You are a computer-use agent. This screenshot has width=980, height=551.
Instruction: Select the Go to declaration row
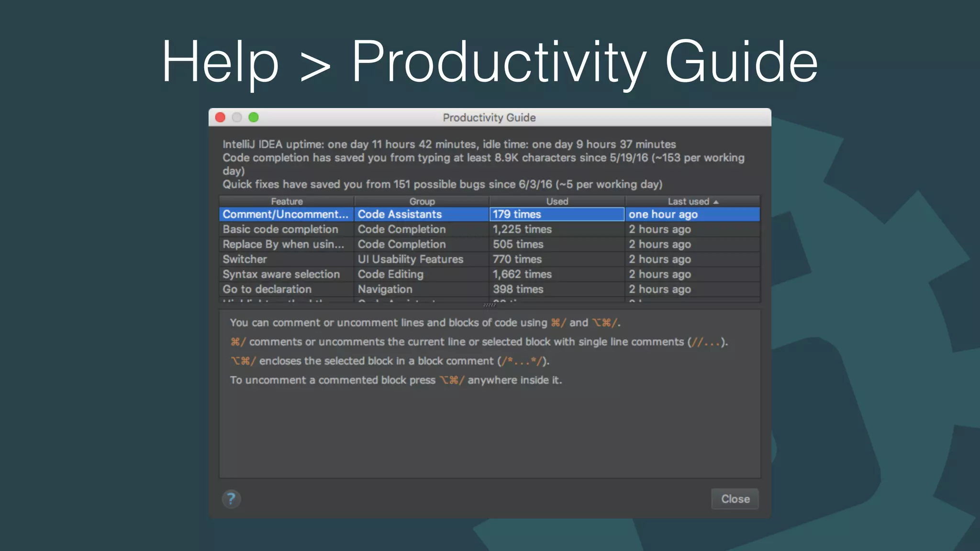coord(490,289)
